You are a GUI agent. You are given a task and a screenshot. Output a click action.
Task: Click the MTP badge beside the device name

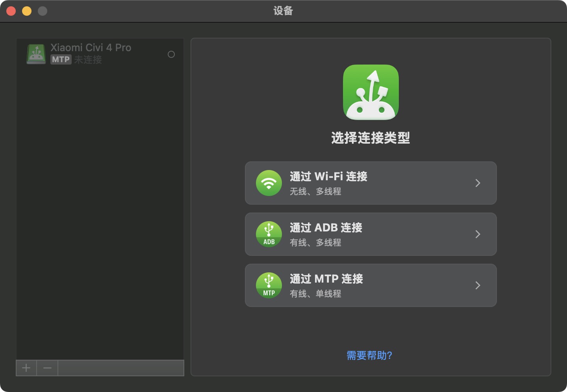pos(61,59)
